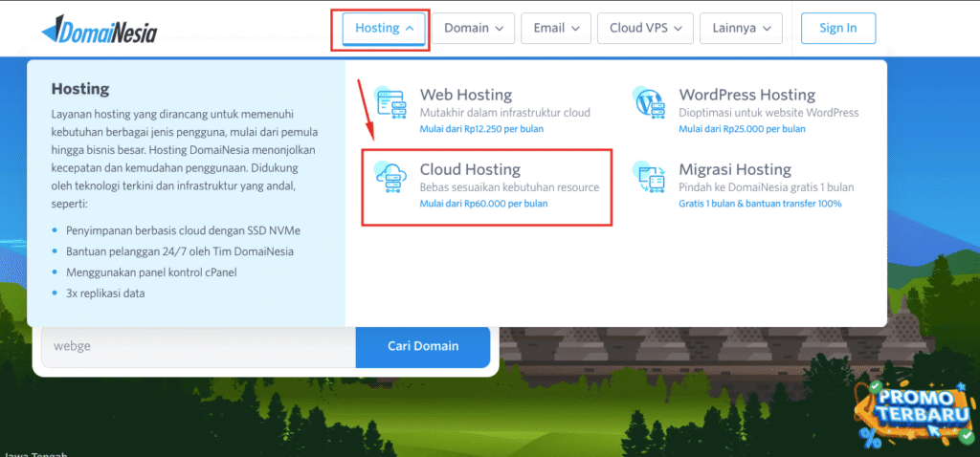Click 'Gratis 1 bulan & bantuan transfer 100%' link
The width and height of the screenshot is (980, 457).
[x=760, y=204]
